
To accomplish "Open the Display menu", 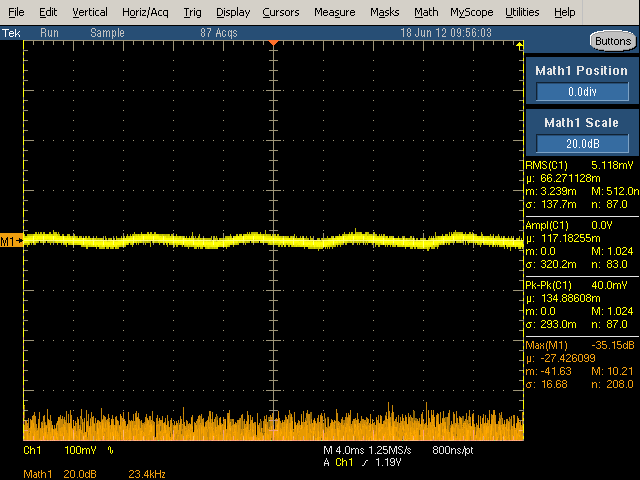I will pos(233,12).
